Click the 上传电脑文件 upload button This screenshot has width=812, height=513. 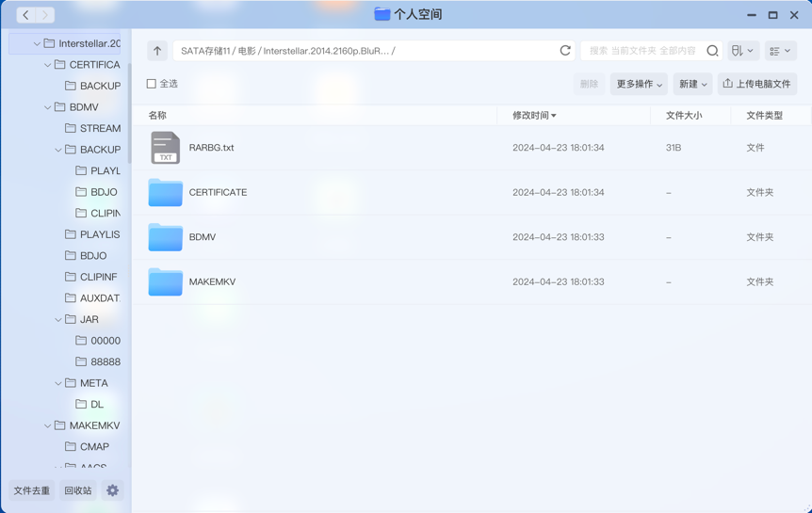click(x=757, y=84)
